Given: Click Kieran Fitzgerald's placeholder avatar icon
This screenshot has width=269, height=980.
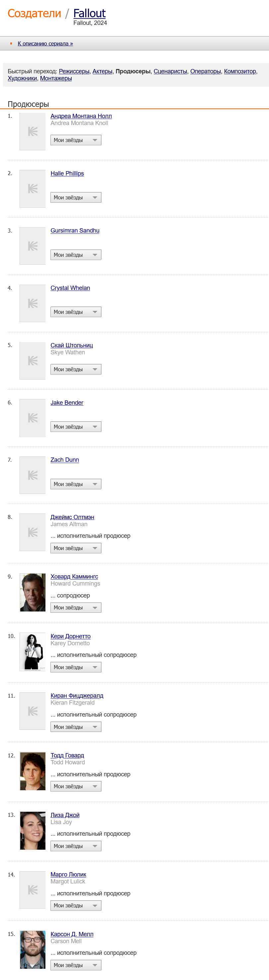Looking at the screenshot, I should pos(33,711).
